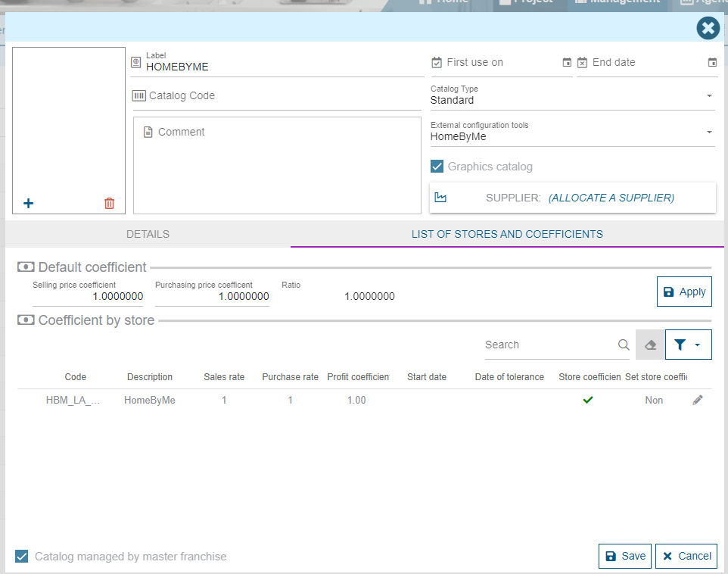Click the eraser clear search icon
The width and height of the screenshot is (728, 574).
(x=650, y=345)
